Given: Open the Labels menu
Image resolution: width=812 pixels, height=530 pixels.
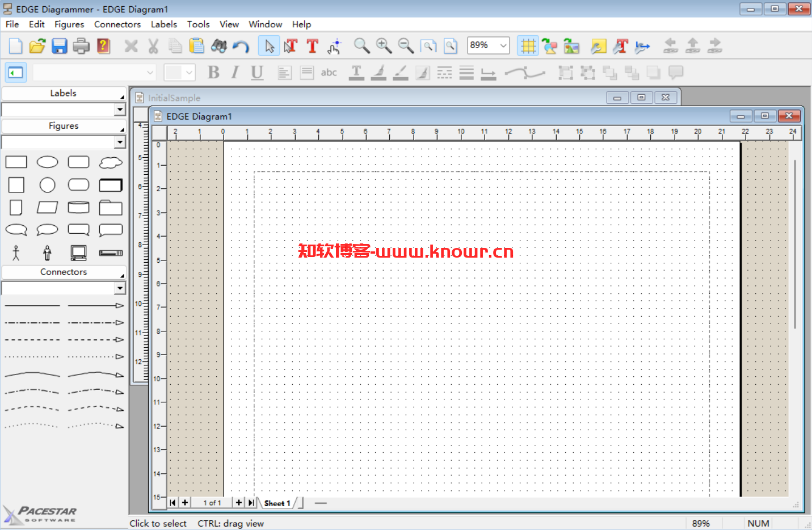Looking at the screenshot, I should point(164,24).
